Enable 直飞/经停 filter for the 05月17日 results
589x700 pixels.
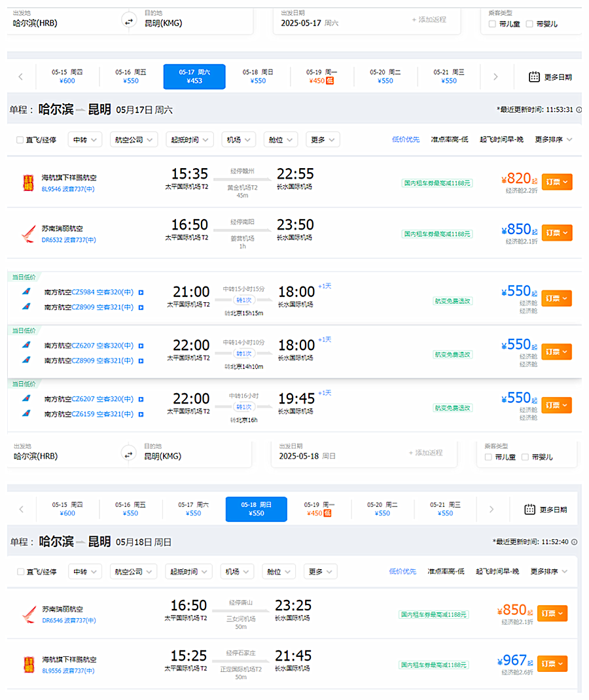pos(20,140)
